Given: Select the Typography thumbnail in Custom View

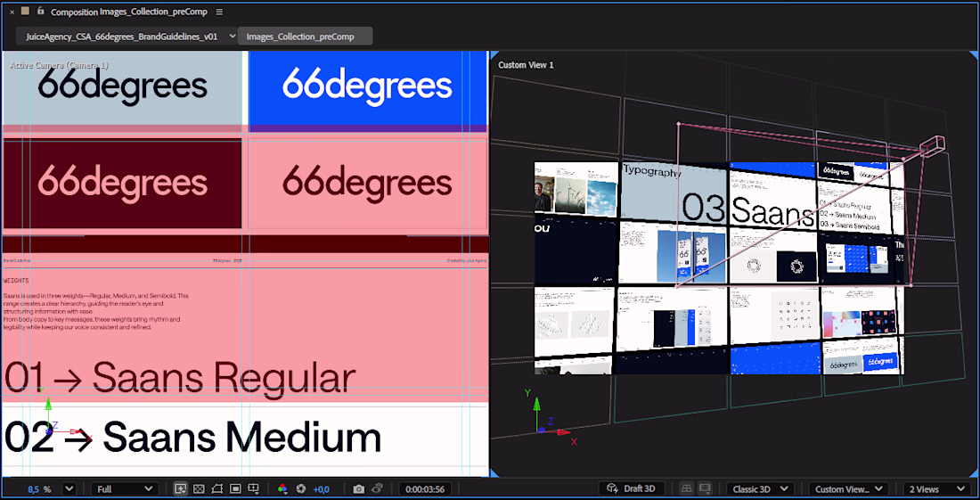Looking at the screenshot, I should (x=674, y=194).
